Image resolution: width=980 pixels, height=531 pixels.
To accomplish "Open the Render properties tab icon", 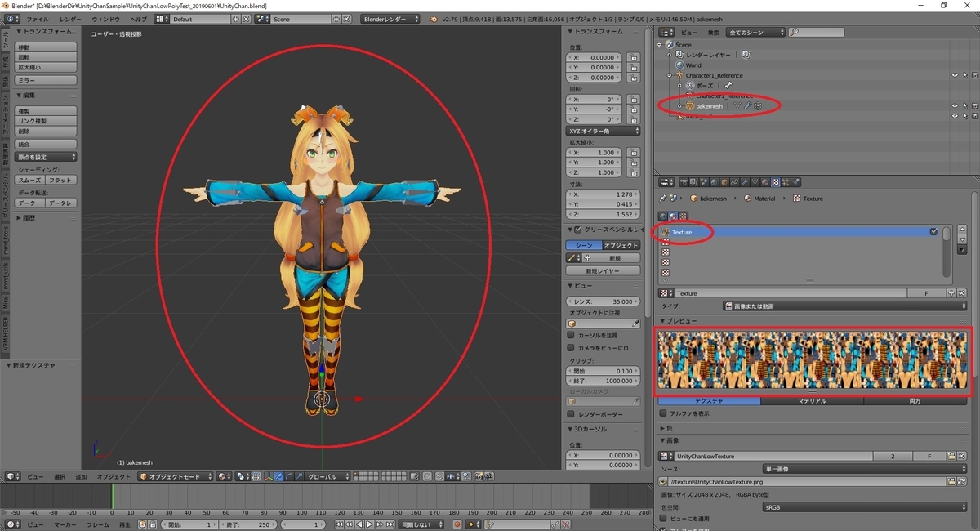I will click(684, 182).
